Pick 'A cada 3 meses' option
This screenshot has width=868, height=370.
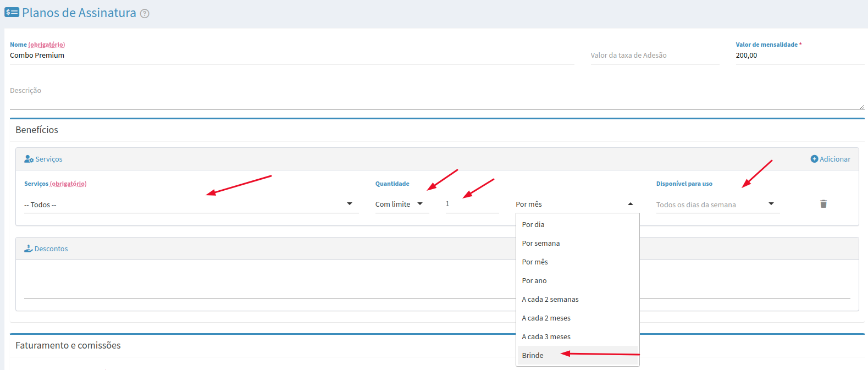point(578,336)
